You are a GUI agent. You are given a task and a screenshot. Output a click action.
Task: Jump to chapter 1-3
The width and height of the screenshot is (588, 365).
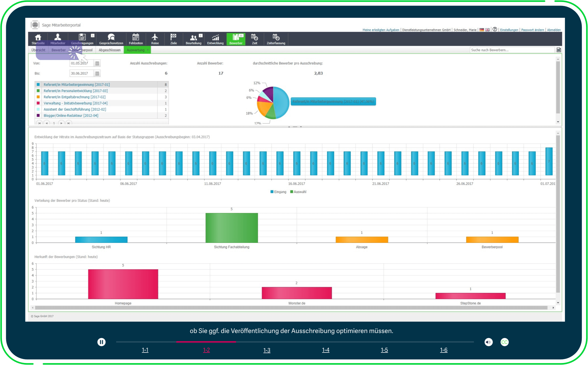click(x=267, y=350)
